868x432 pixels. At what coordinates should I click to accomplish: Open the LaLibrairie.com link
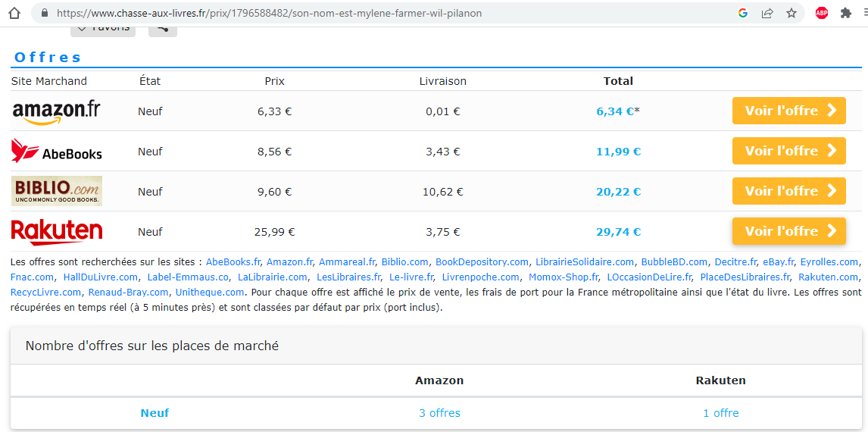pyautogui.click(x=273, y=277)
